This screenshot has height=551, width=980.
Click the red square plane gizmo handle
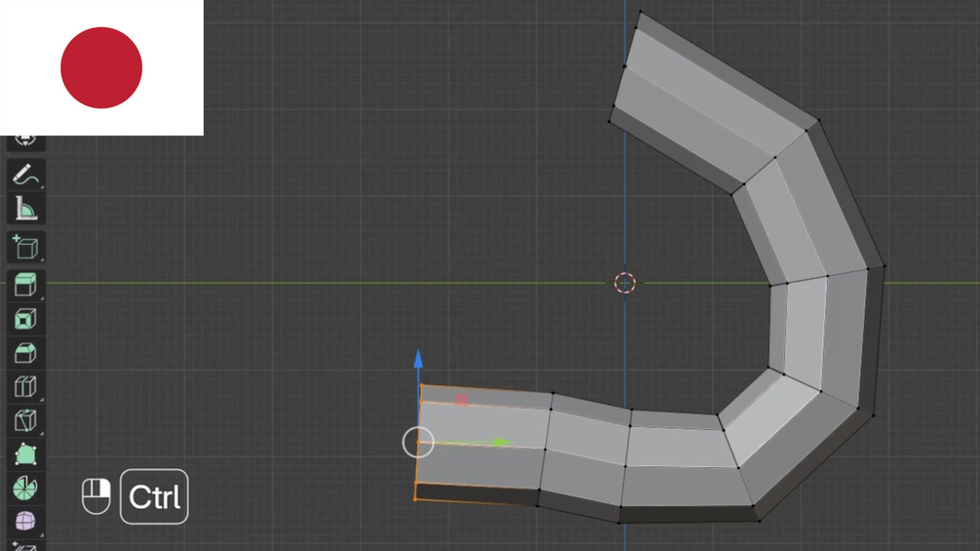461,400
